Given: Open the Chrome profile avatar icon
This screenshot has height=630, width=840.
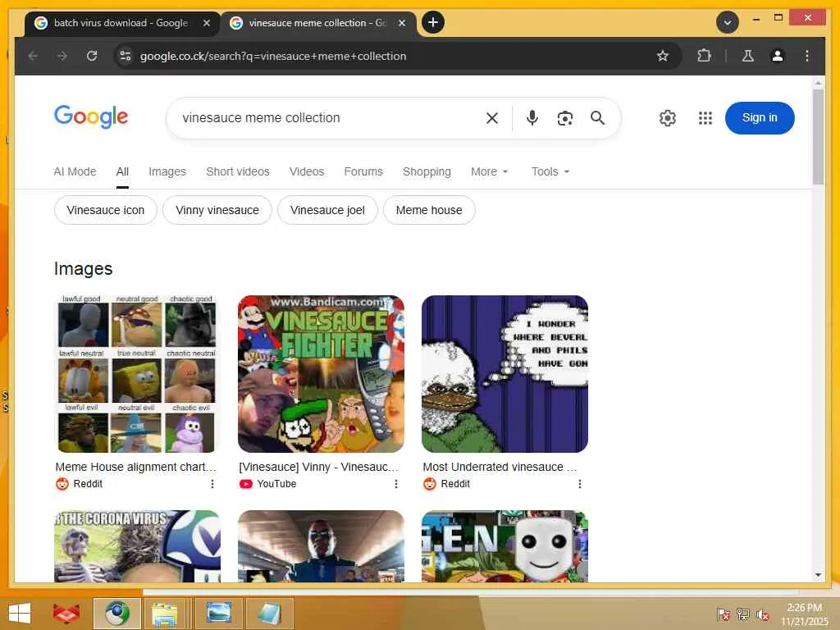Looking at the screenshot, I should pyautogui.click(x=778, y=56).
